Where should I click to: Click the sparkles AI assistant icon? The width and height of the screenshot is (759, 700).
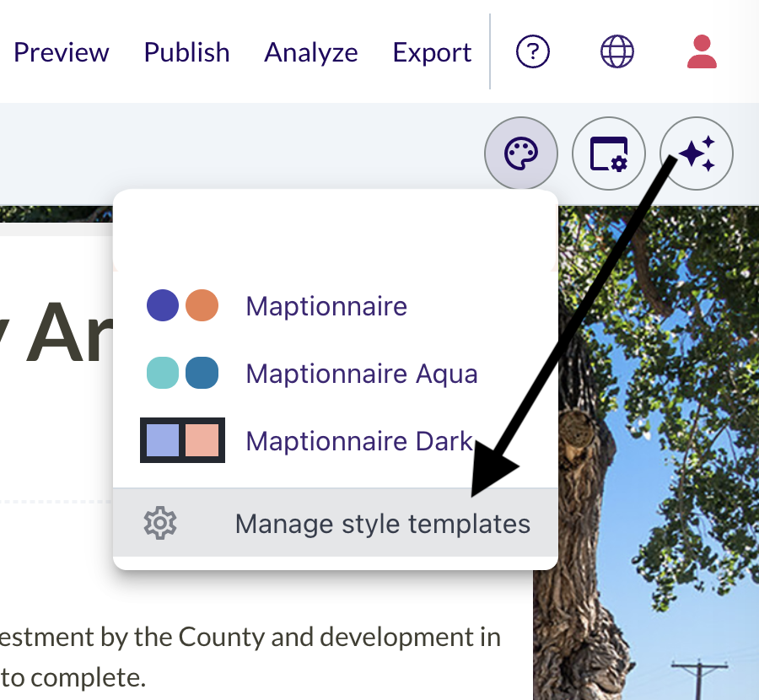click(x=697, y=153)
